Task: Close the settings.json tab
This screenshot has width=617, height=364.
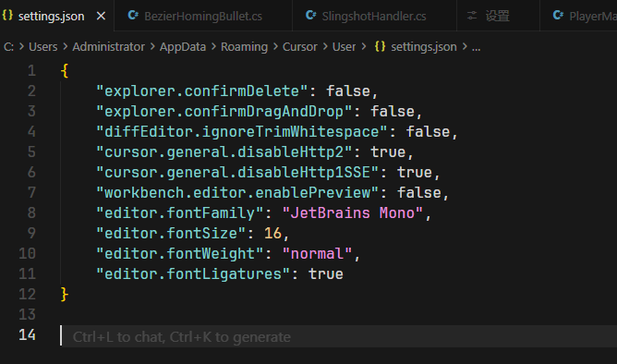Action: pyautogui.click(x=101, y=16)
